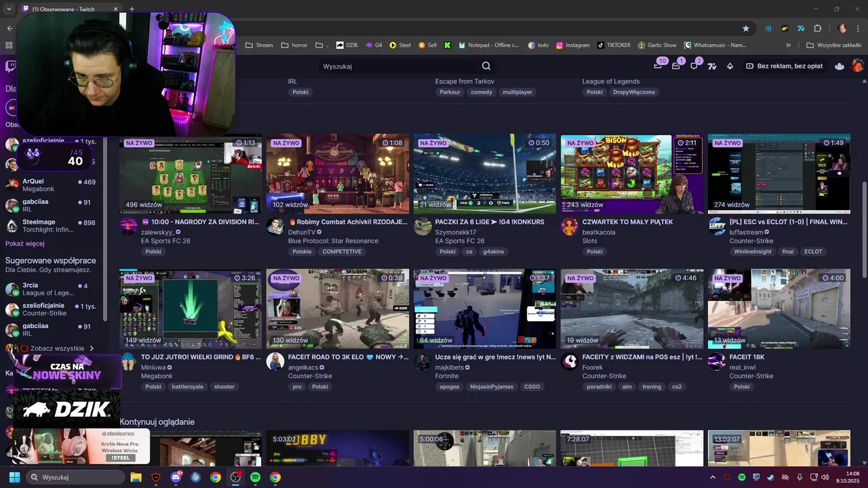Click the WinlineInsight tag
The height and width of the screenshot is (488, 868).
click(753, 251)
